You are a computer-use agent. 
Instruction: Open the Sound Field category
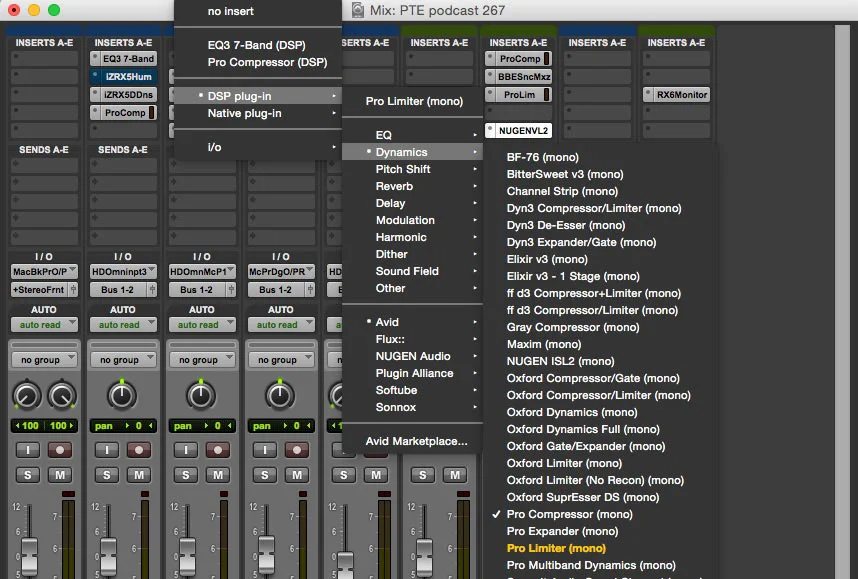click(413, 271)
